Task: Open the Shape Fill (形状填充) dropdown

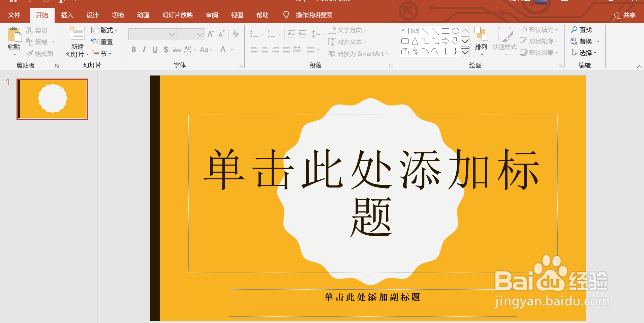Action: [539, 30]
